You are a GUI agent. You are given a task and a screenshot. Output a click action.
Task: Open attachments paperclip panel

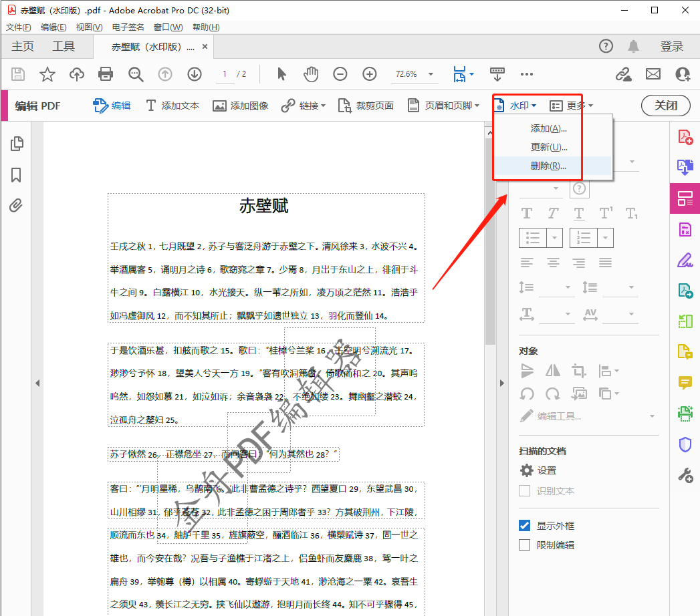coord(16,206)
